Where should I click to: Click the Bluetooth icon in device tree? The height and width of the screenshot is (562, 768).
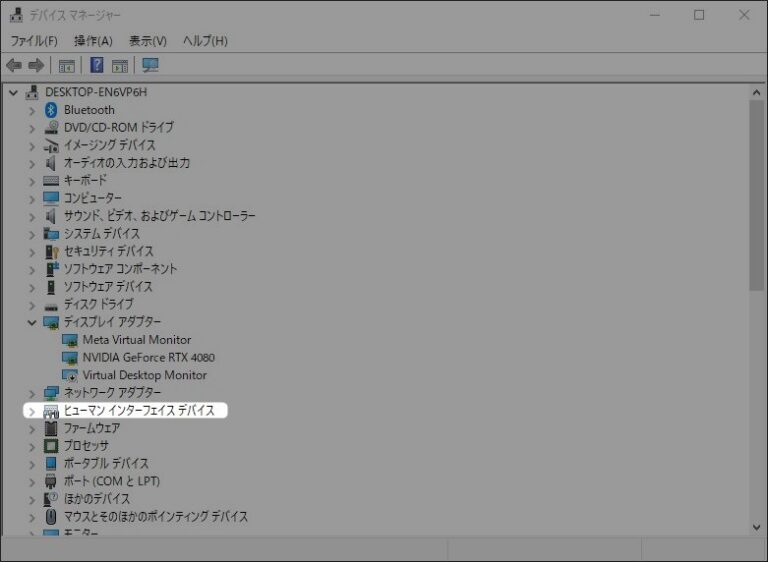point(52,110)
